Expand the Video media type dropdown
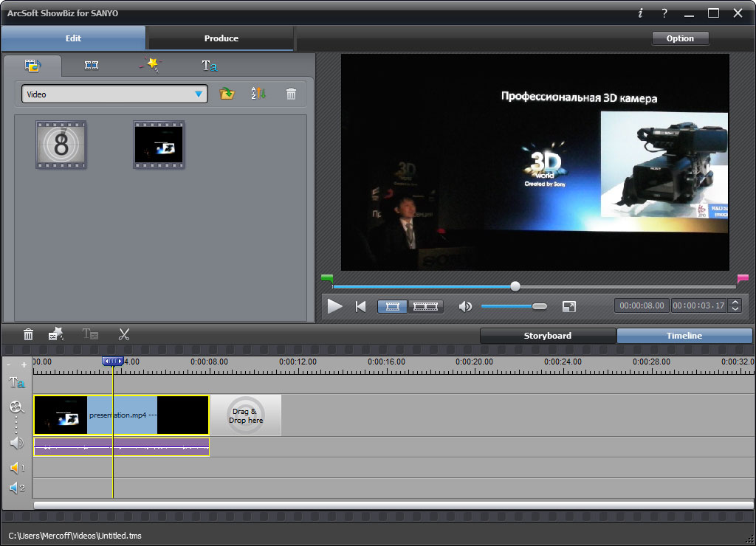 [x=198, y=94]
